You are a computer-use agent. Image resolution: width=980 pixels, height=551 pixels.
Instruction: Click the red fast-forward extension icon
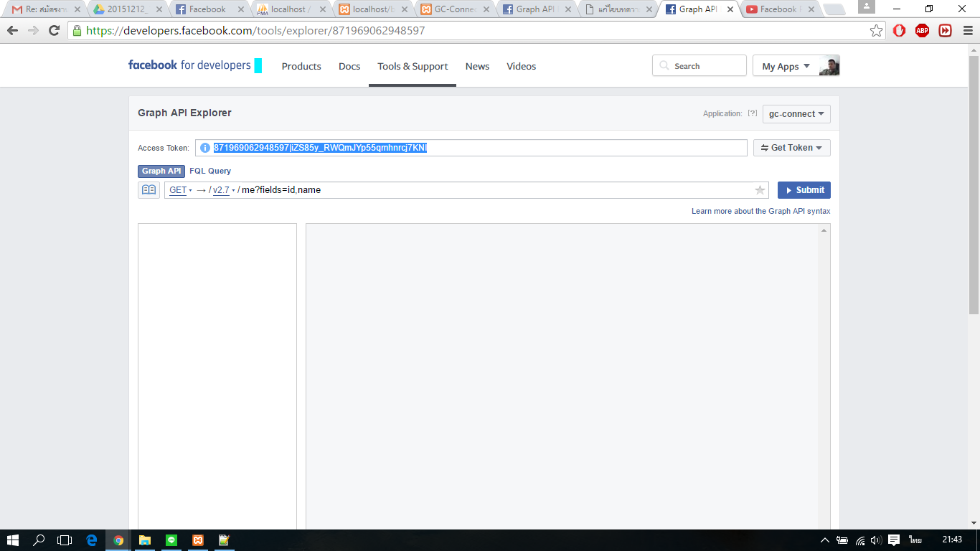click(946, 31)
